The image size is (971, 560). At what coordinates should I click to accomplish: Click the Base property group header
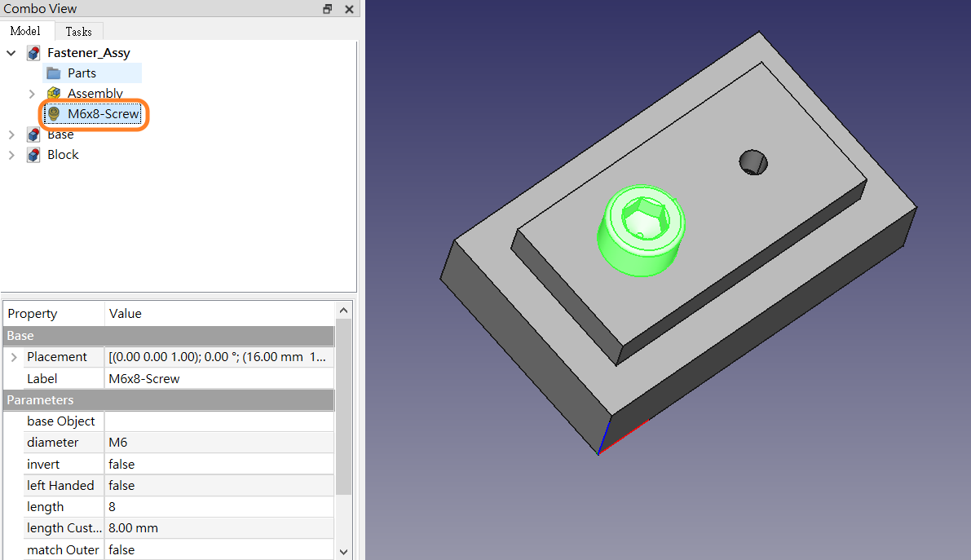169,336
